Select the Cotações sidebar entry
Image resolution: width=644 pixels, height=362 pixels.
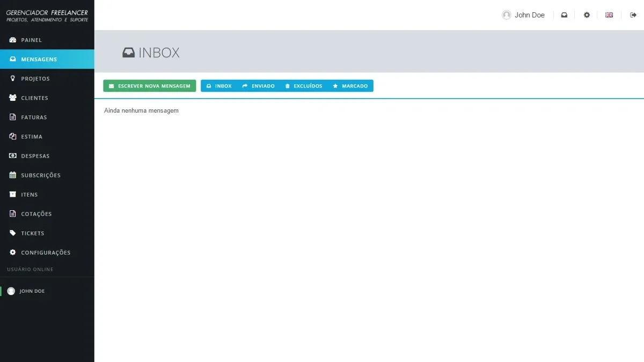click(47, 214)
